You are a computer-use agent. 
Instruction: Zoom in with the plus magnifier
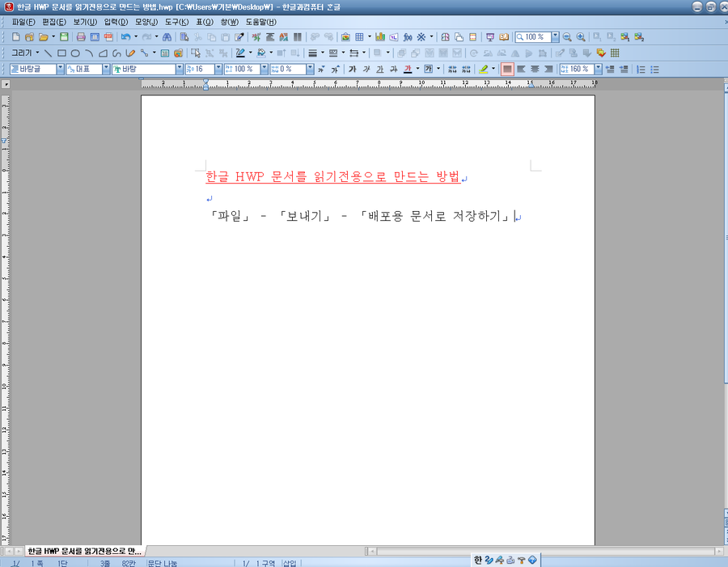pos(580,37)
